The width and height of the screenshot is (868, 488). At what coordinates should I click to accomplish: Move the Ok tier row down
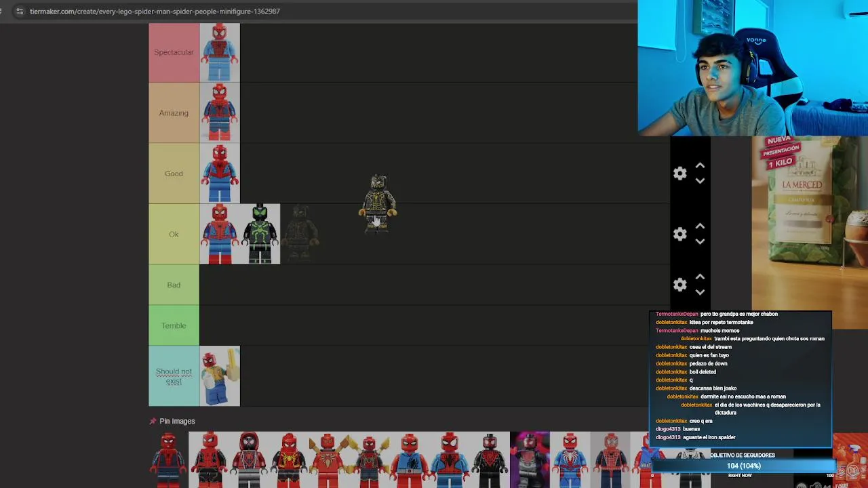[x=700, y=241]
